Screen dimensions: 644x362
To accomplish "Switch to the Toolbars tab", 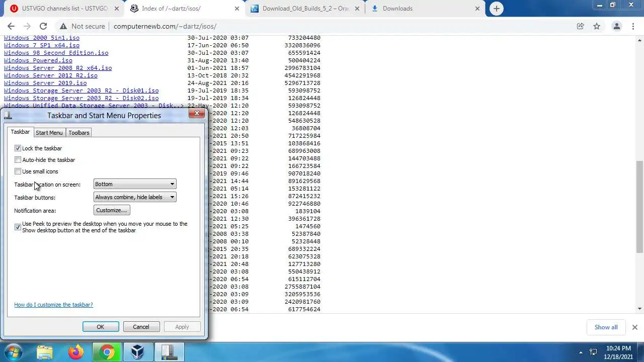I will tap(79, 133).
